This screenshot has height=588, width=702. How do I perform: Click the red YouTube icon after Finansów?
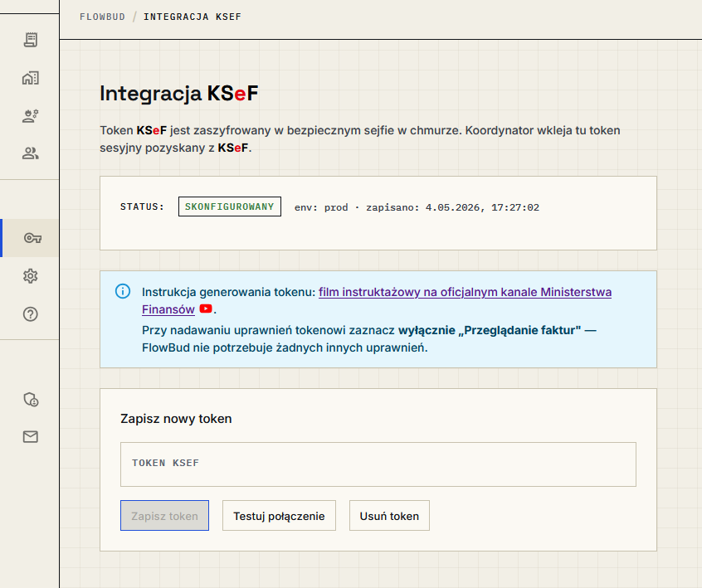coord(206,309)
